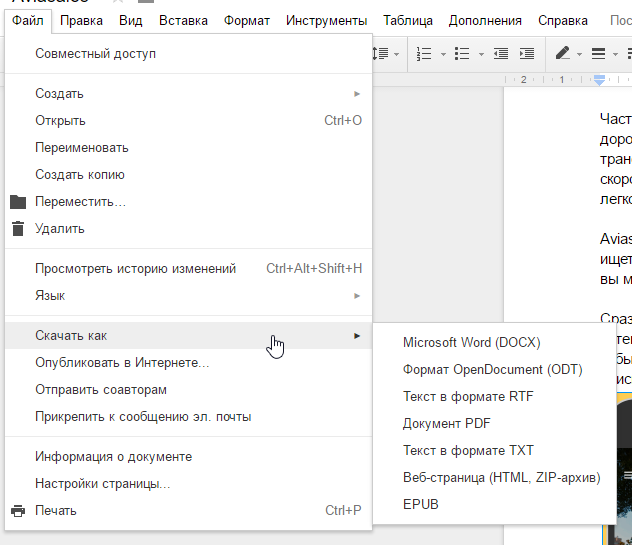Open border weight dropdown arrow
Screen dimensions: 632x545
tap(615, 54)
